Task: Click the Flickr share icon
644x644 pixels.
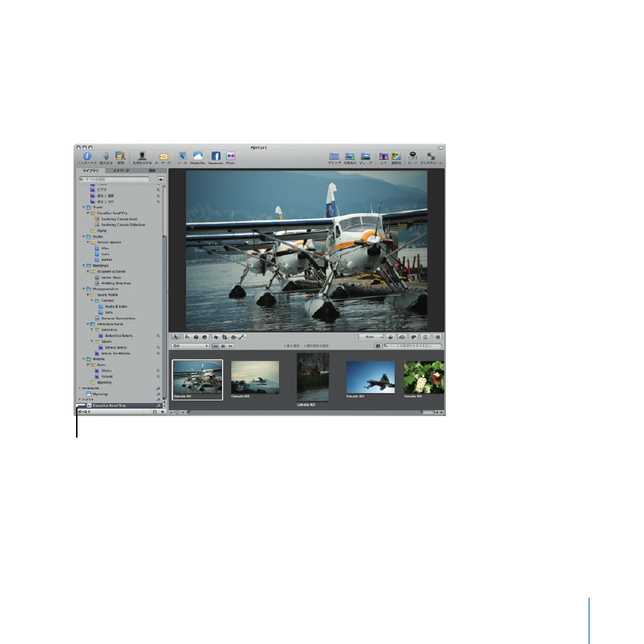Action: 230,156
